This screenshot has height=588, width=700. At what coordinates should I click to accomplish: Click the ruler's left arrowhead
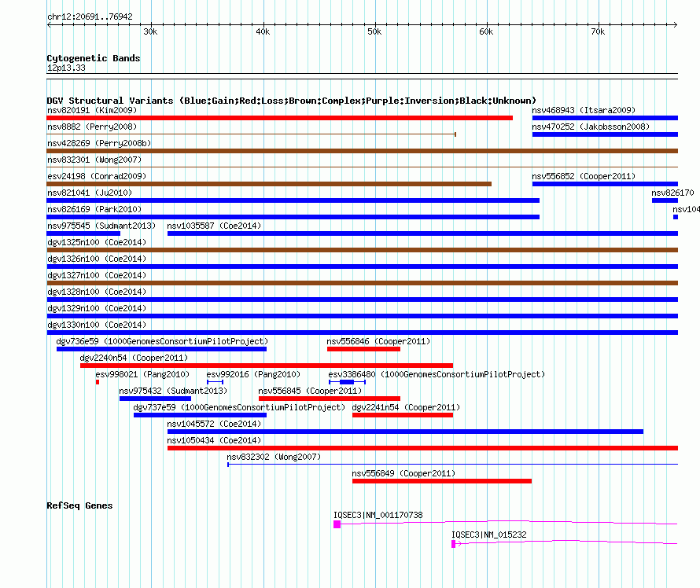pos(49,24)
